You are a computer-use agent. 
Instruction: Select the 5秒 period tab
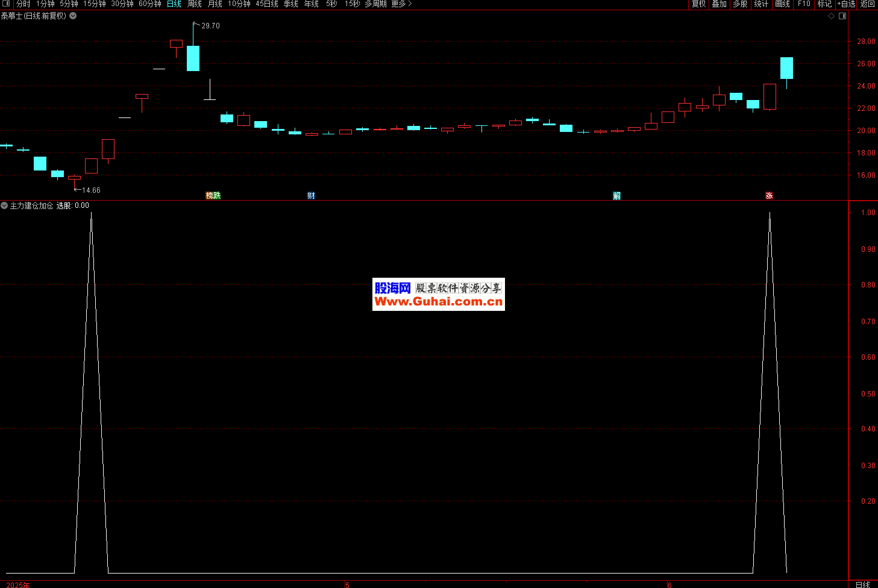click(x=331, y=4)
